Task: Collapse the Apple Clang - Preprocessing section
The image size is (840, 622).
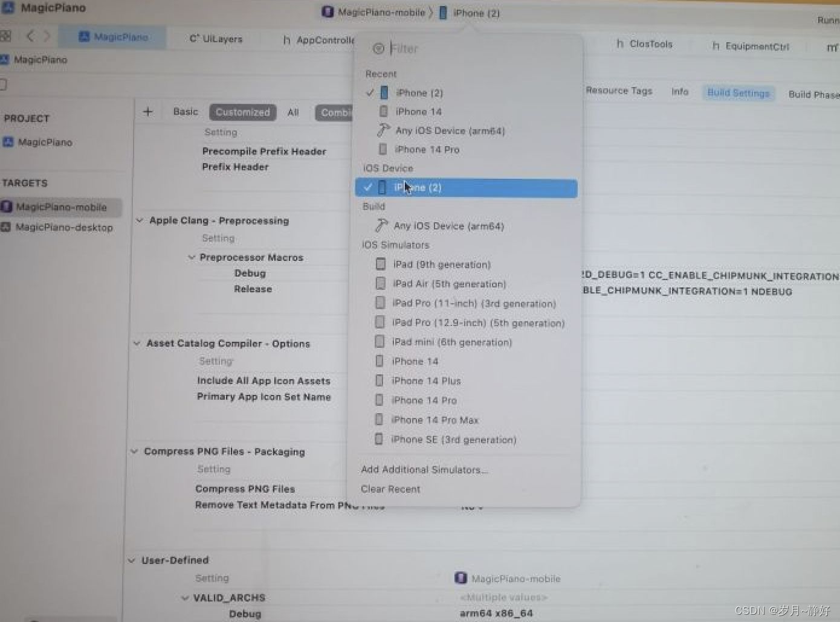Action: tap(140, 220)
